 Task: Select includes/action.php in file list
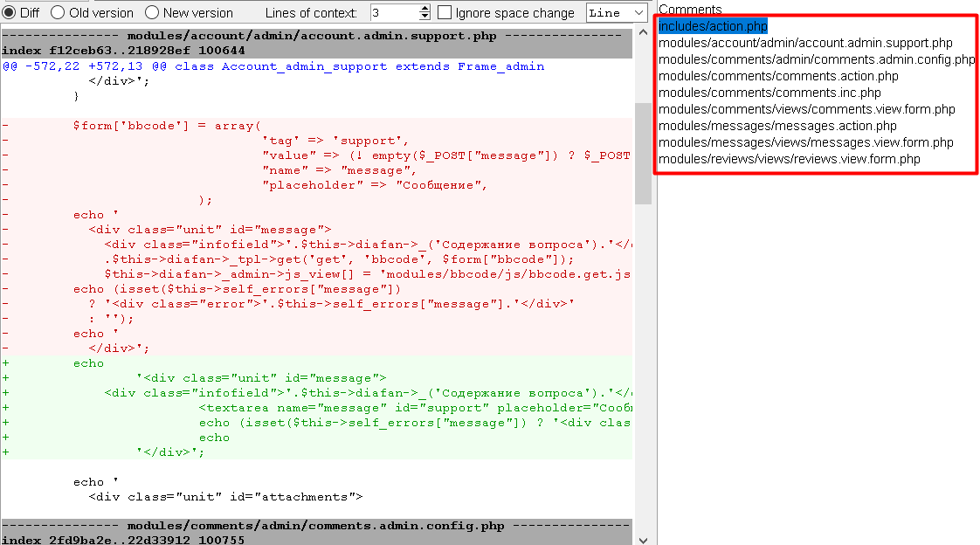point(713,26)
